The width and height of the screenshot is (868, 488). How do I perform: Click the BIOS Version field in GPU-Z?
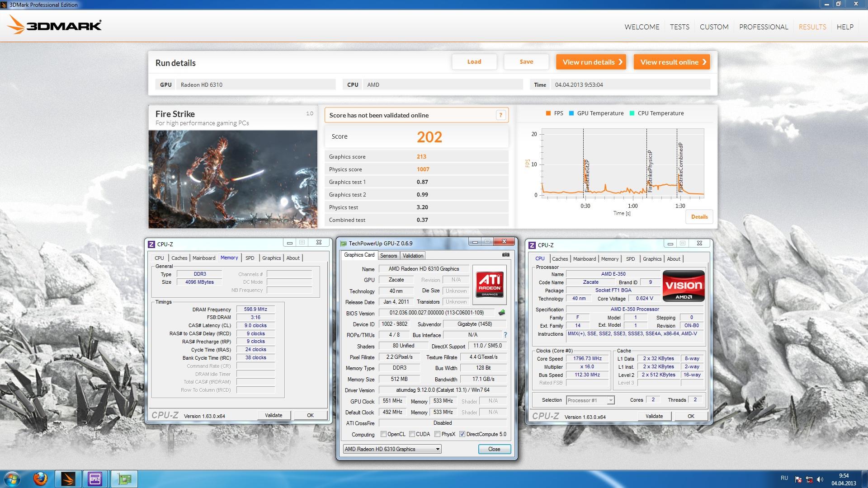437,313
